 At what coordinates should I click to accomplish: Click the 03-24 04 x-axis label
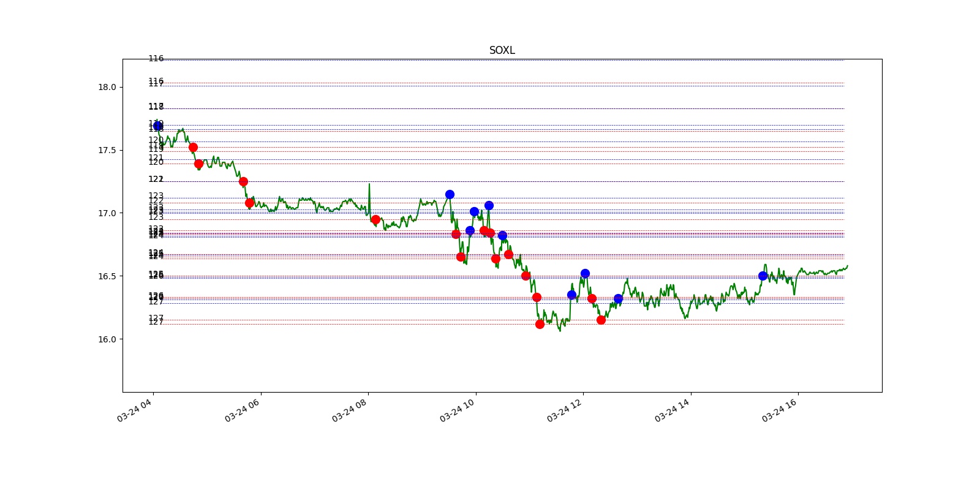[135, 409]
